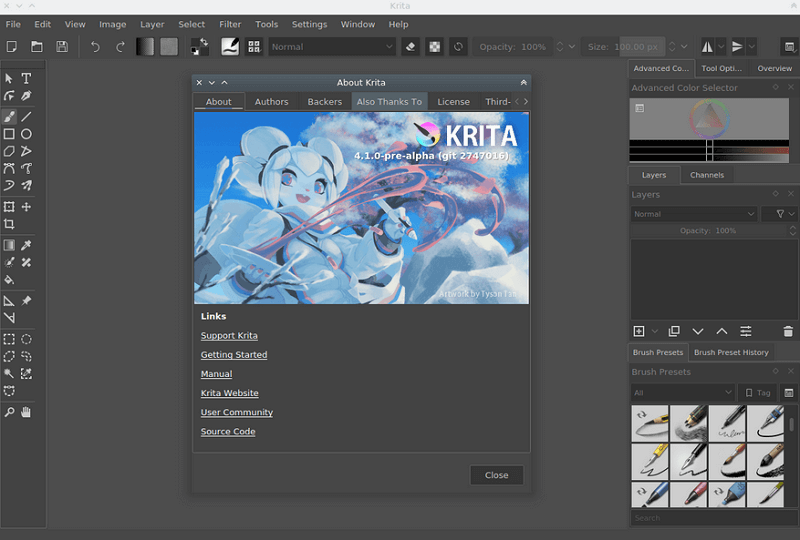
Task: Open the Filter menu
Action: [x=230, y=24]
